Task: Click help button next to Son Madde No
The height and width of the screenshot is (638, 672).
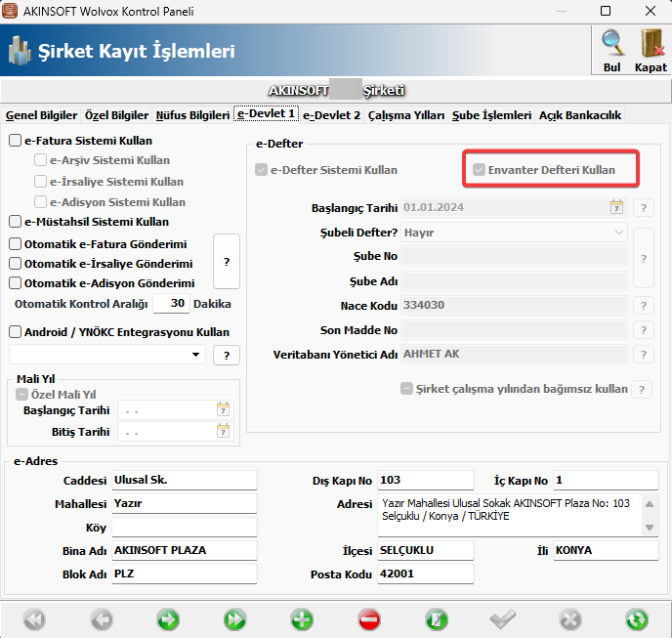Action: point(644,330)
